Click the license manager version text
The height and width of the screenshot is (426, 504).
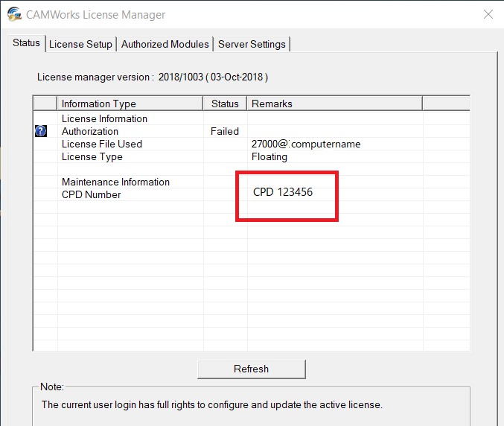click(153, 77)
